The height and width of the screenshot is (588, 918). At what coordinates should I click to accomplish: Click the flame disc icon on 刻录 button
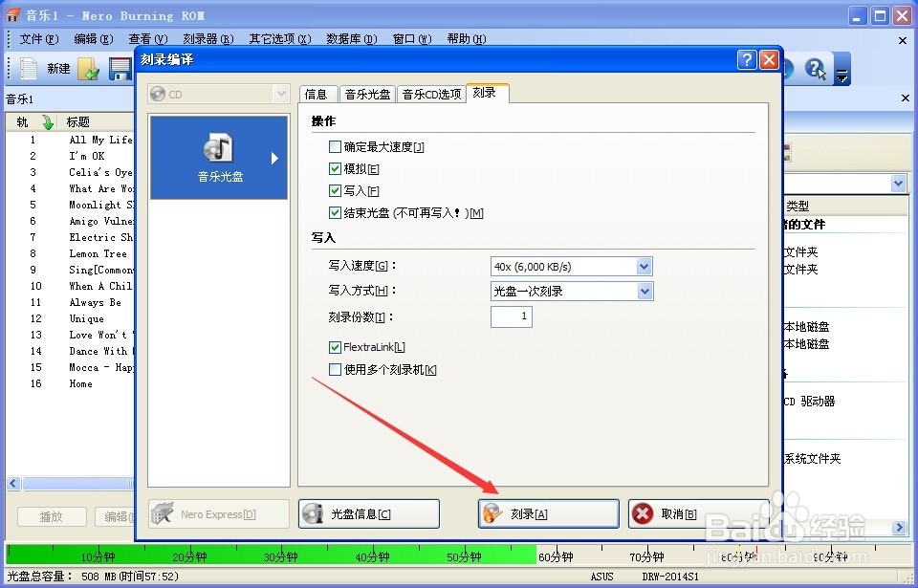pyautogui.click(x=492, y=513)
